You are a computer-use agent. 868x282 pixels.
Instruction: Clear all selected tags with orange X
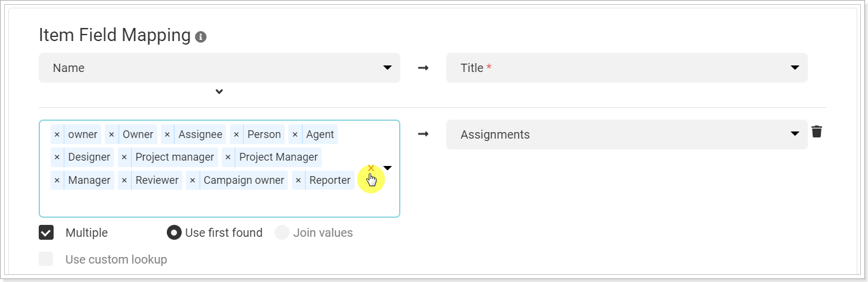point(371,168)
